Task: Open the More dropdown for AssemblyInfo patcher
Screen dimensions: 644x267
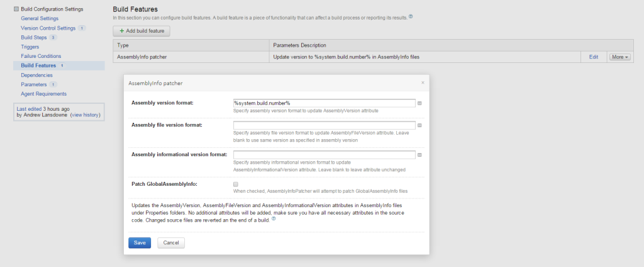Action: [x=619, y=57]
